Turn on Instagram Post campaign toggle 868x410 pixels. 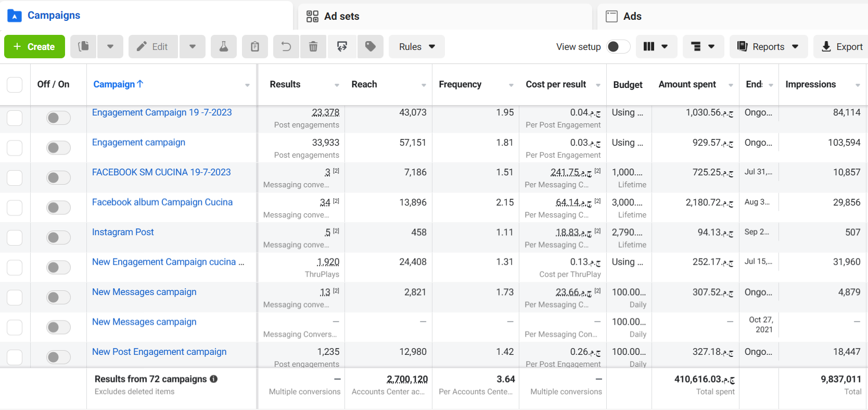click(58, 238)
